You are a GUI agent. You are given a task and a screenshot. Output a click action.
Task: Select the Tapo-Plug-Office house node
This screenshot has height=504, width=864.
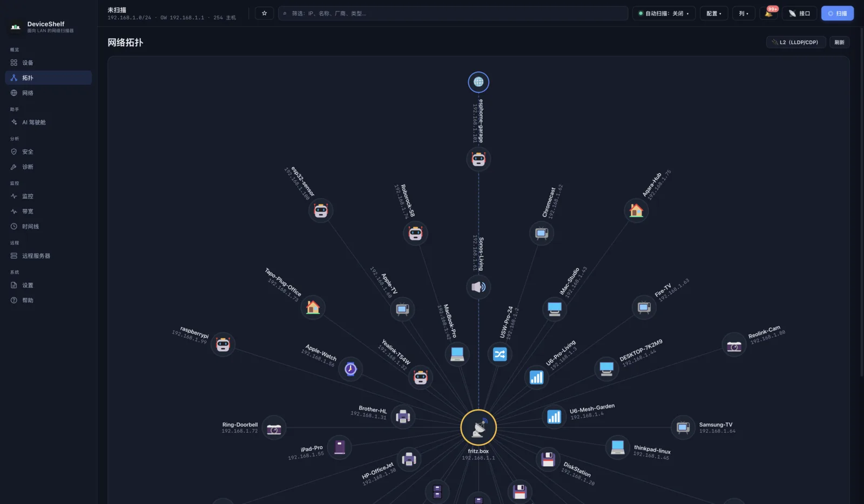(313, 308)
